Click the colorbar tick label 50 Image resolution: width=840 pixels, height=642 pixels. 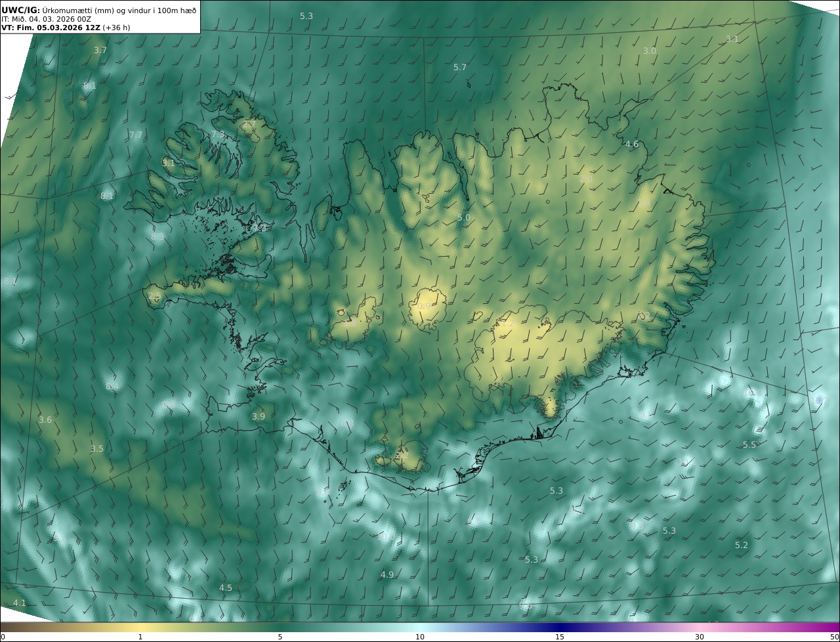[835, 637]
